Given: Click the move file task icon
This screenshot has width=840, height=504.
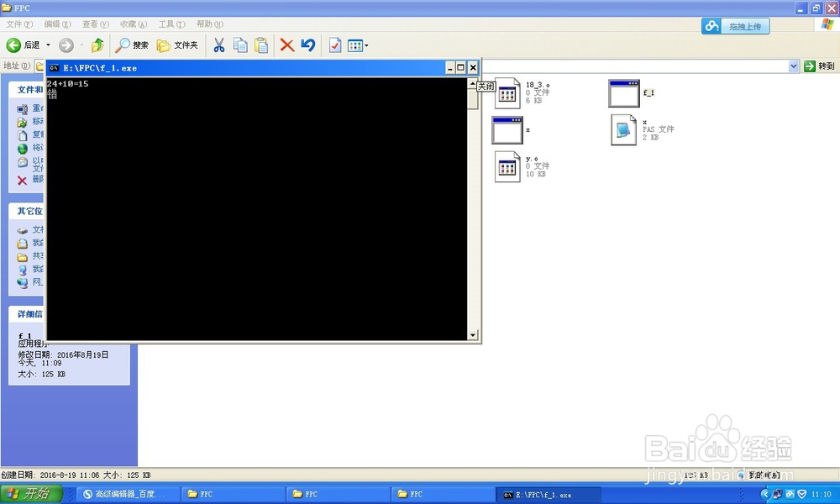Looking at the screenshot, I should 22,122.
